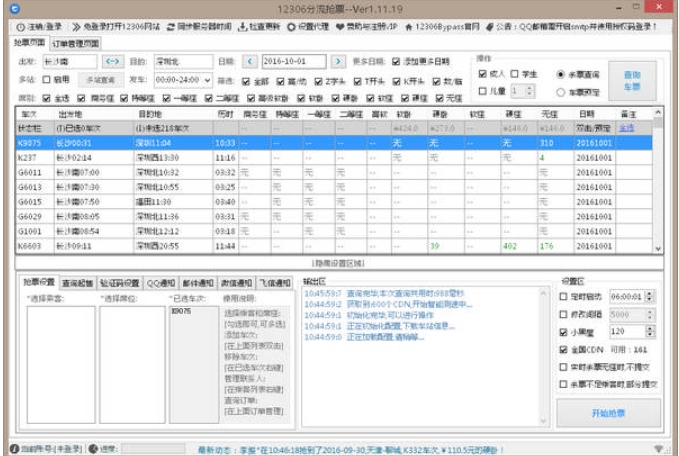Click the 多站查询 button
This screenshot has width=679, height=456.
pos(100,80)
